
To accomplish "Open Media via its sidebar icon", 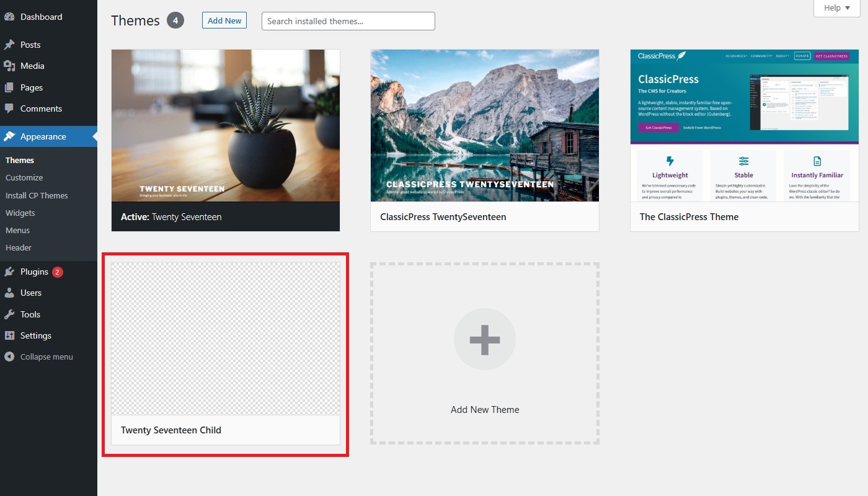I will click(9, 66).
